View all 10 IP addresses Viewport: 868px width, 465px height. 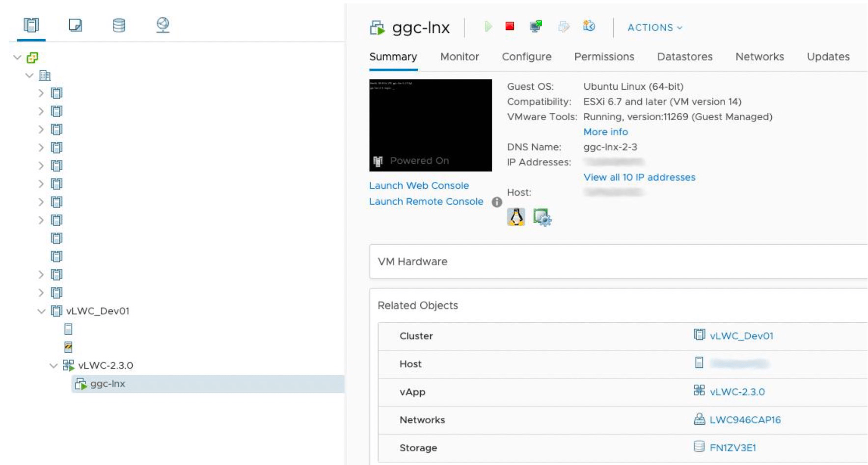[638, 177]
